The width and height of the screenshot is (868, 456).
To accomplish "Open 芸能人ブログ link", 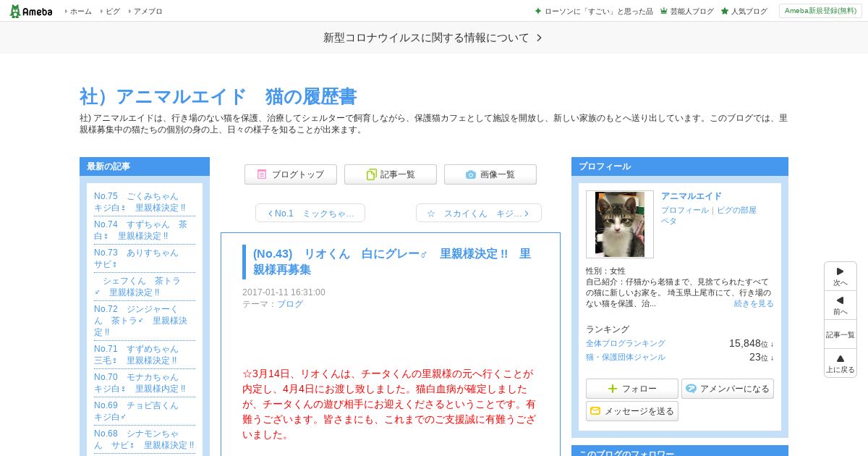I will 687,12.
